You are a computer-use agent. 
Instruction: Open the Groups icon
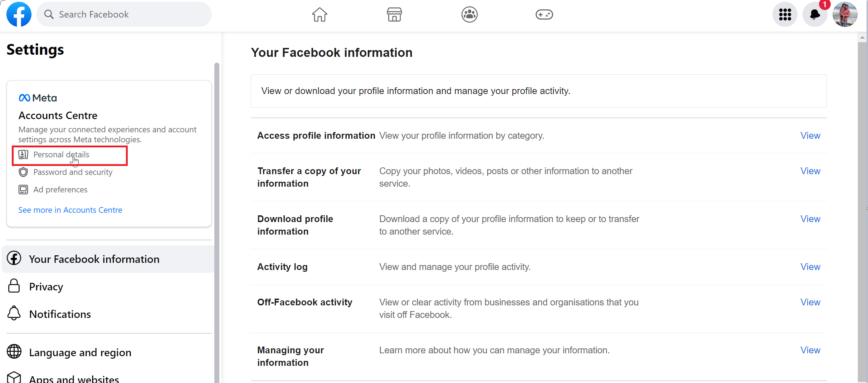point(469,14)
